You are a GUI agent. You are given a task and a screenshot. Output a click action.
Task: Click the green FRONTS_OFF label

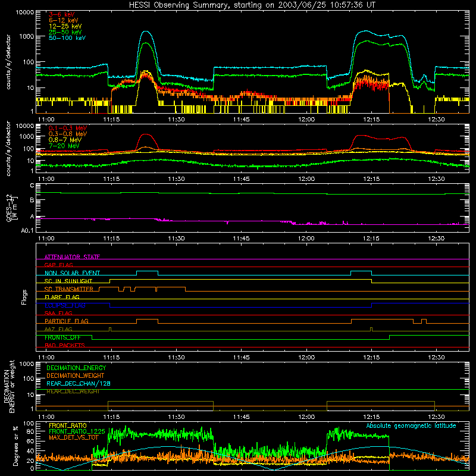(x=62, y=337)
